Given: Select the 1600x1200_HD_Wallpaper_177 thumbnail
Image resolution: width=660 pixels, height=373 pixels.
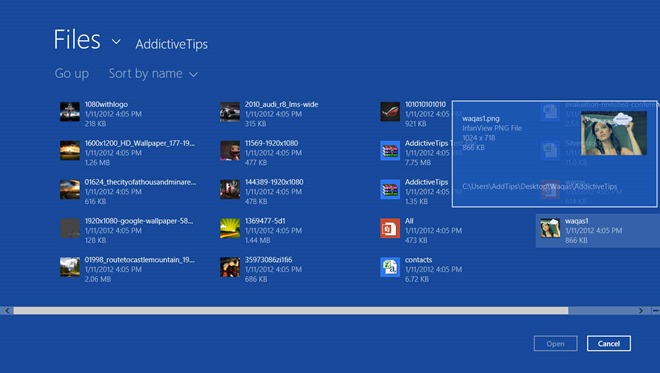Looking at the screenshot, I should click(69, 151).
